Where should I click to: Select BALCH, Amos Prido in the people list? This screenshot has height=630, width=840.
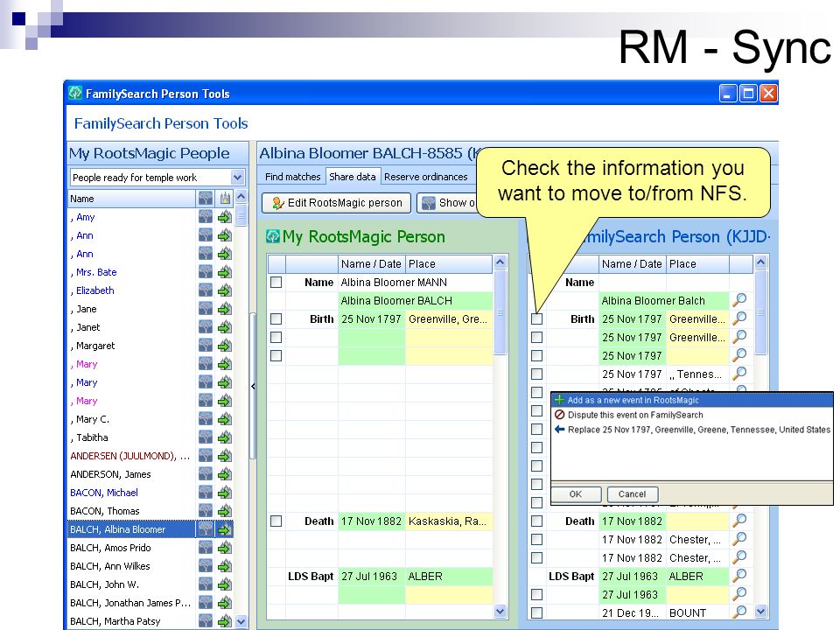pos(130,548)
